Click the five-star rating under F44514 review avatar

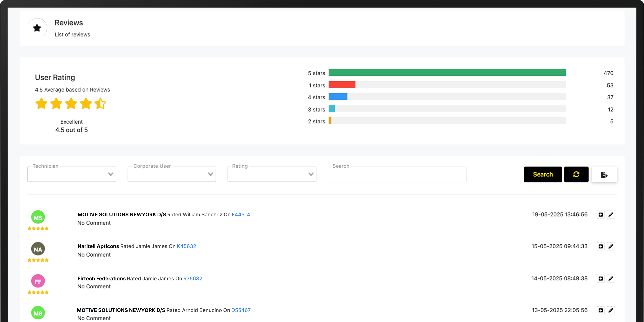38,228
